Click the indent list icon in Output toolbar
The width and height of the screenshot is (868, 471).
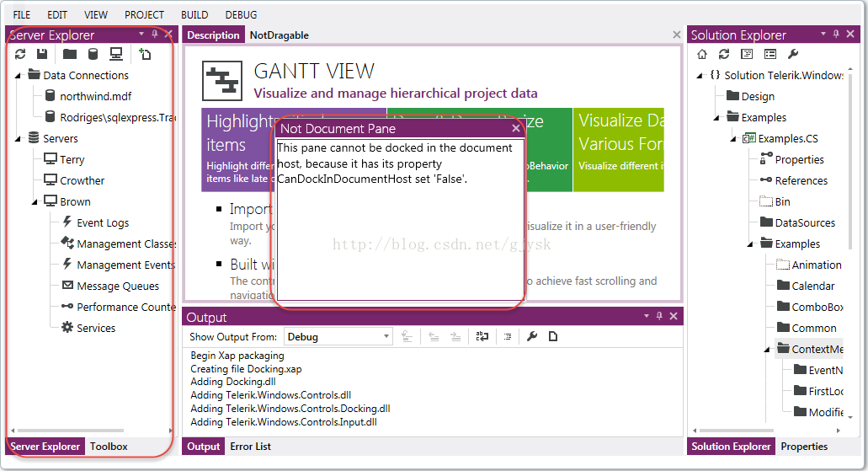(508, 336)
